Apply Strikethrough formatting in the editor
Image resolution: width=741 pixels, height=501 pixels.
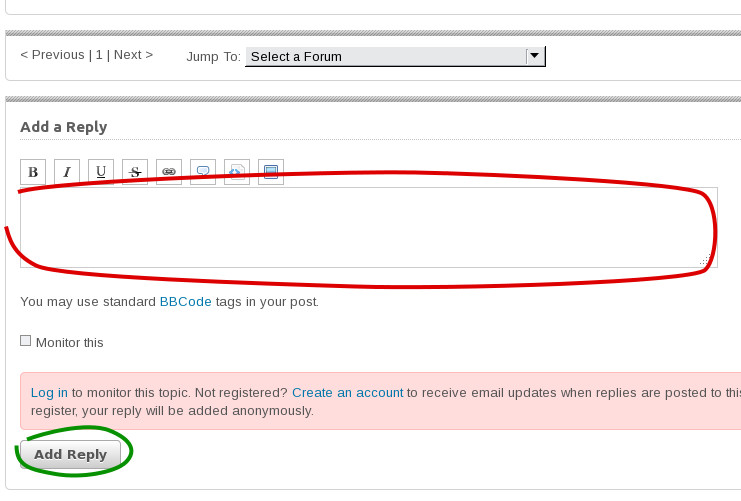pyautogui.click(x=135, y=172)
